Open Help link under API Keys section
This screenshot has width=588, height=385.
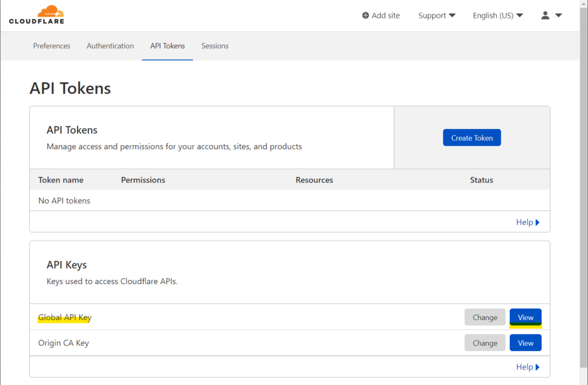coord(528,367)
